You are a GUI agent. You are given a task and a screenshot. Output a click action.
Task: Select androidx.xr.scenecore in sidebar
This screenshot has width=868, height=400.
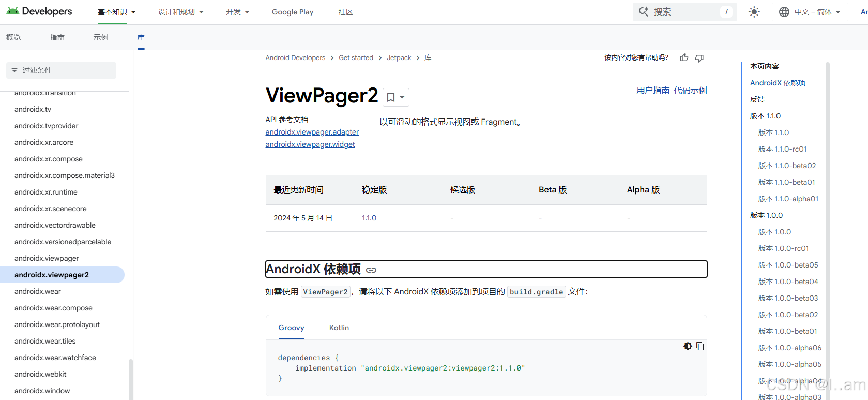tap(51, 209)
